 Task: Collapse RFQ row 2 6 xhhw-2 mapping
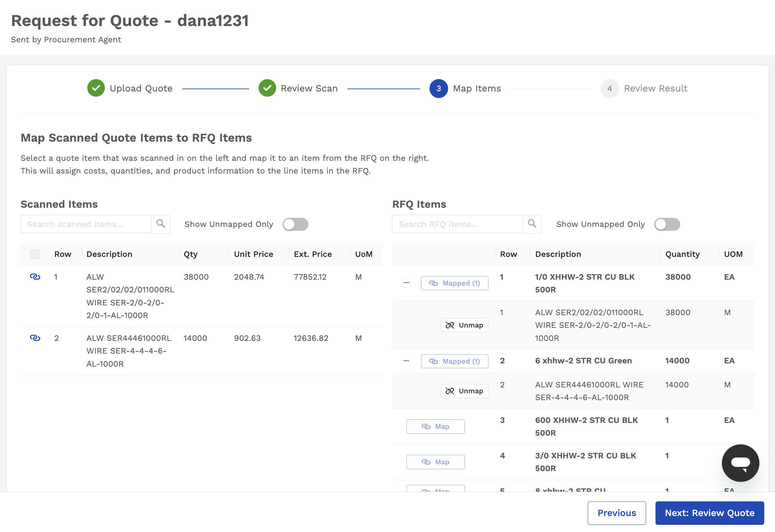[x=406, y=361]
